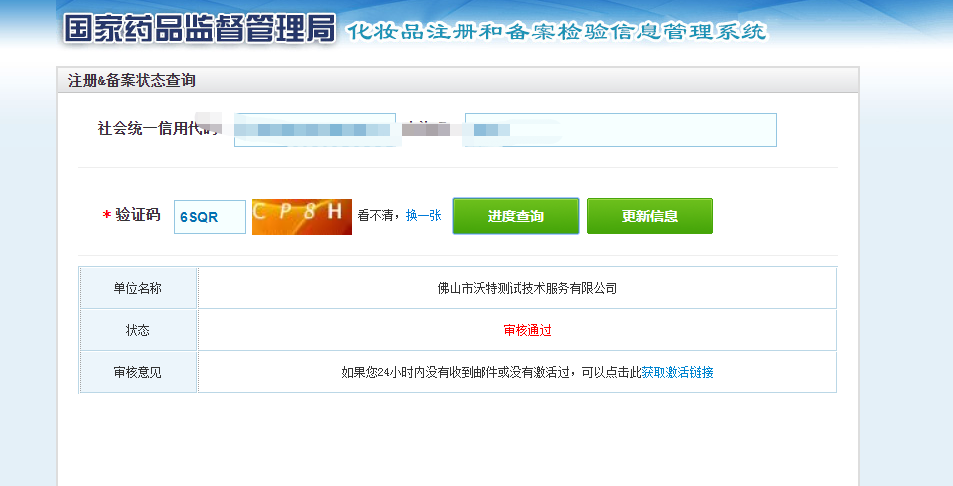This screenshot has height=486, width=953.
Task: Click the 换一张 captcha refresh link
Action: click(x=423, y=216)
